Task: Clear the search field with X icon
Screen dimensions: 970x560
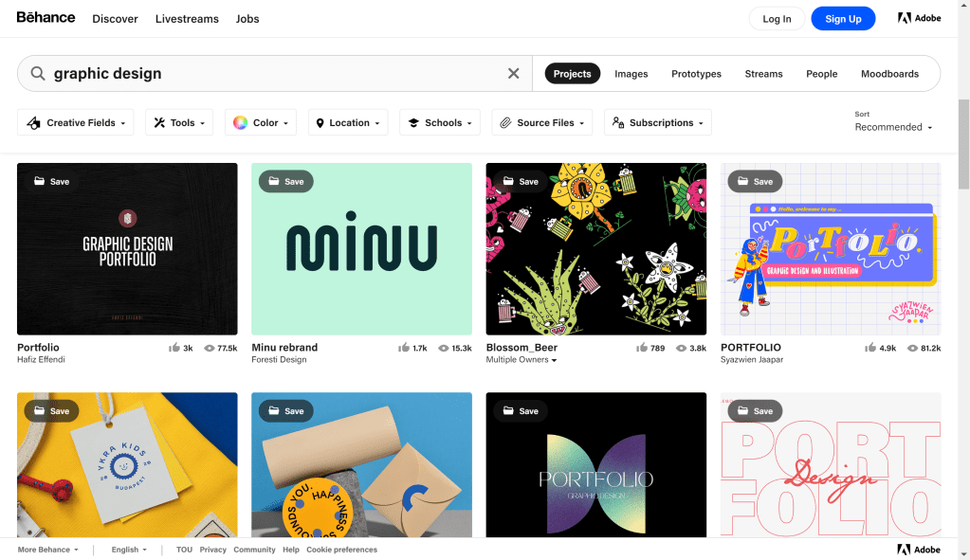Action: pos(513,74)
